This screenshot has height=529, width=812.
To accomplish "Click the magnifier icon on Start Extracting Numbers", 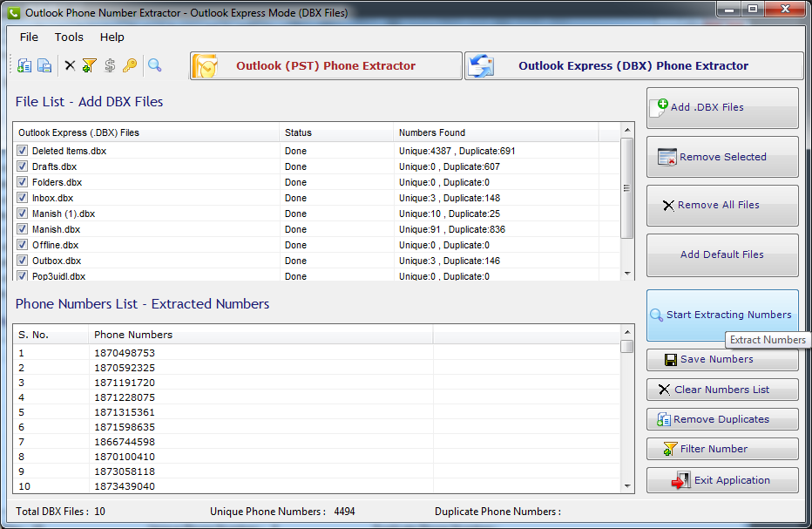I will (x=657, y=315).
